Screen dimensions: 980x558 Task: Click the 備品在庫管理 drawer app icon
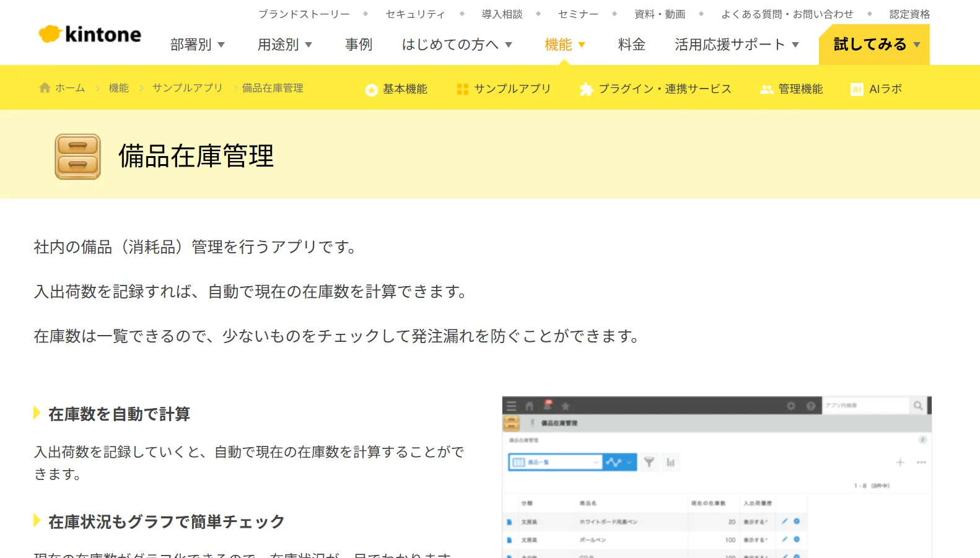click(x=77, y=157)
